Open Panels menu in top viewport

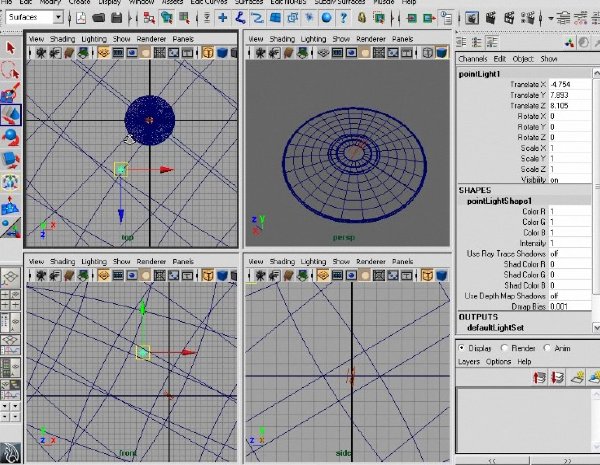[183, 39]
